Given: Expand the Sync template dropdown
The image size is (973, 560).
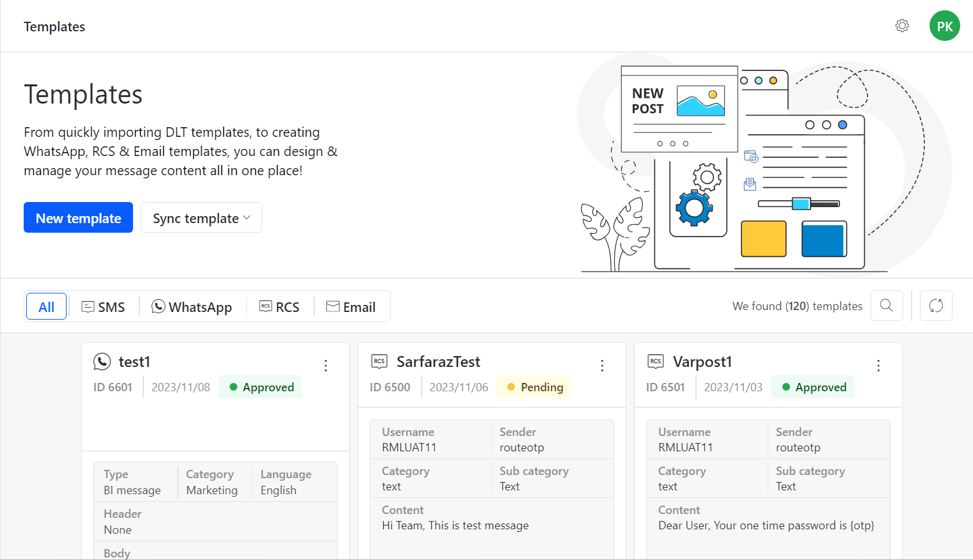Looking at the screenshot, I should pyautogui.click(x=202, y=218).
